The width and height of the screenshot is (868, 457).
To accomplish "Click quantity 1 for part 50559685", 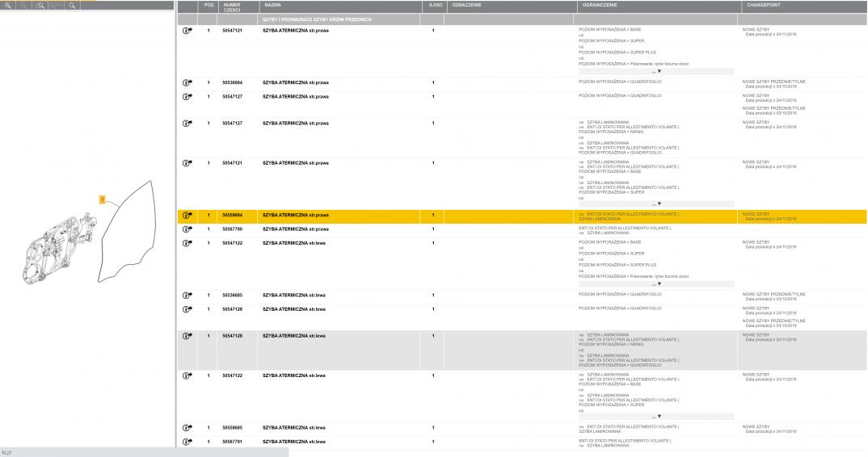I will [x=433, y=428].
